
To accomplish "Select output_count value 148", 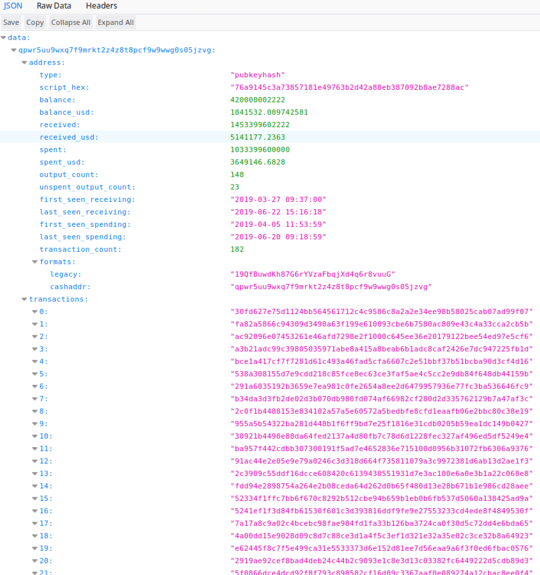I will click(x=237, y=175).
